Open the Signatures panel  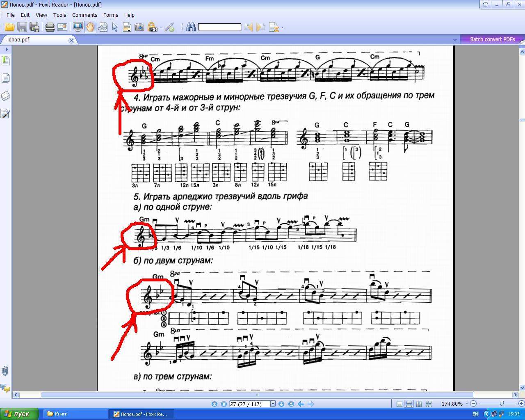pos(5,114)
